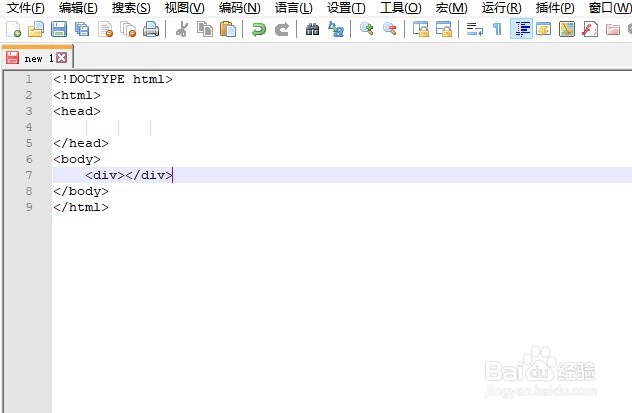Cut selection with the scissors icon

click(x=182, y=29)
